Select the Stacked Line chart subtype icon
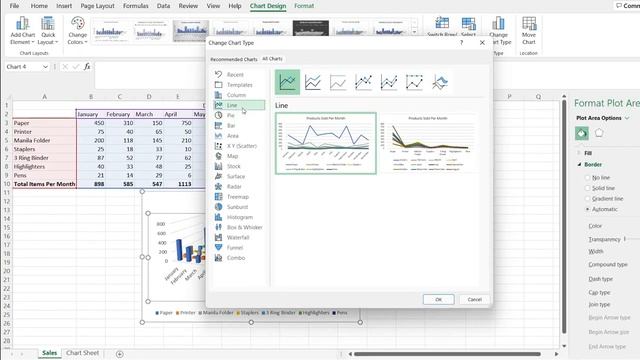 pos(313,82)
